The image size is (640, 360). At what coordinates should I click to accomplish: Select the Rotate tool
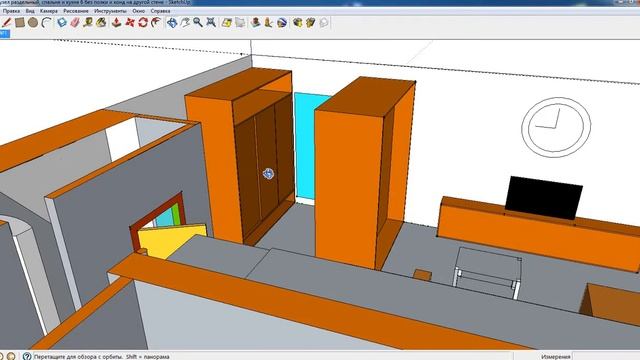pos(143,22)
